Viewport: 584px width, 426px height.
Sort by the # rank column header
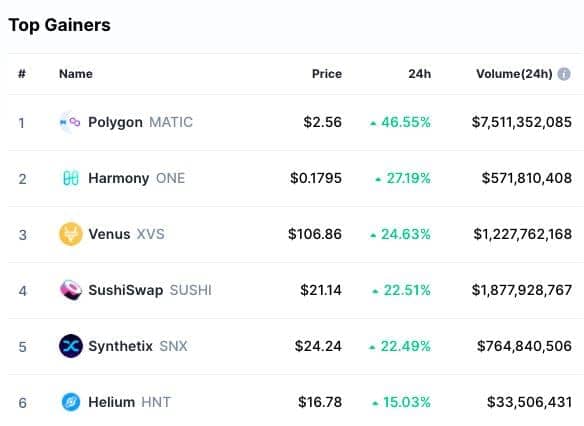(22, 74)
